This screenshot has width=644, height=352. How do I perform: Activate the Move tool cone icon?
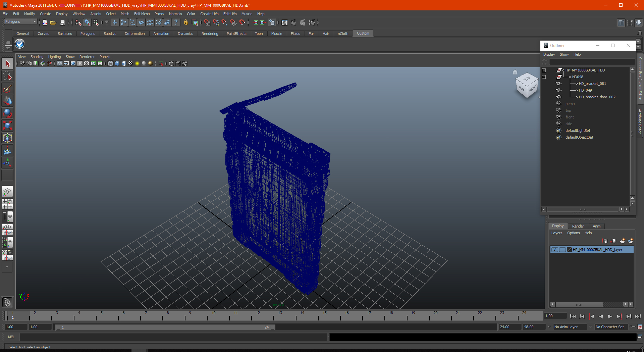click(x=7, y=101)
